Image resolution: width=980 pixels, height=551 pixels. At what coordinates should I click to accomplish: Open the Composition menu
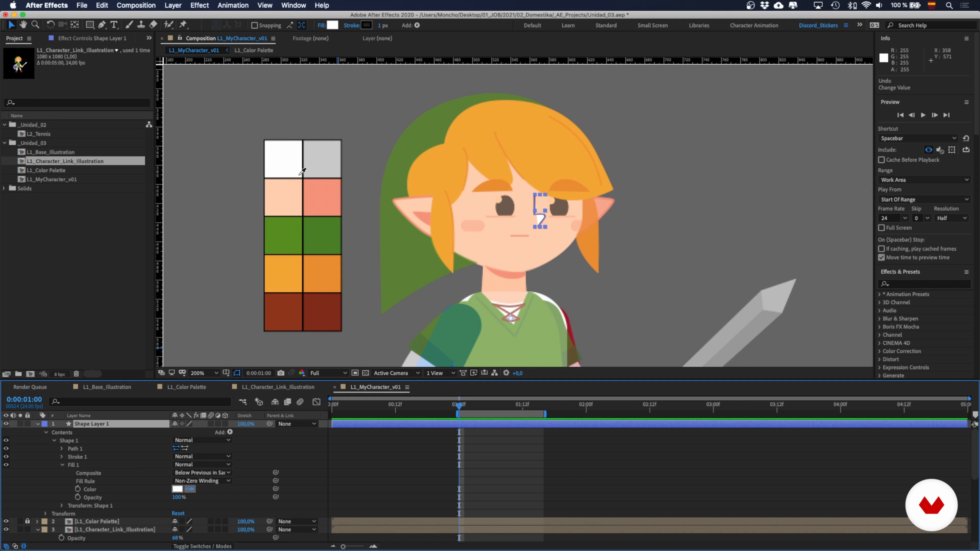136,5
